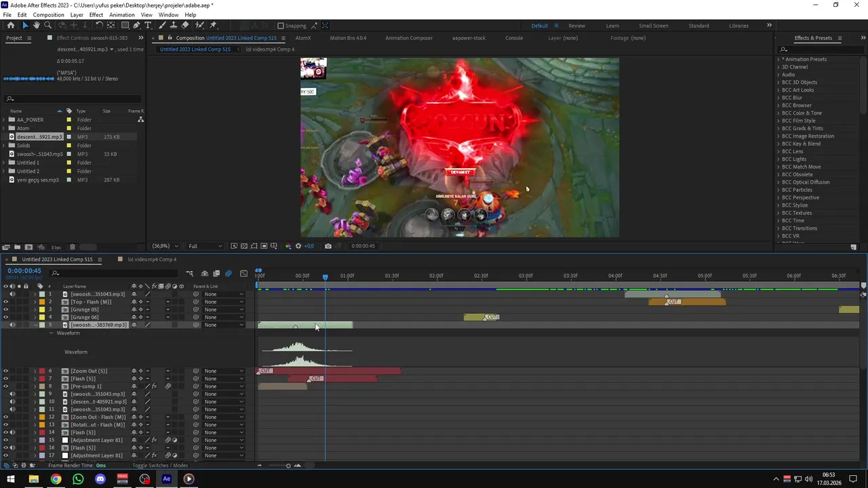Select the Puppet Pin tool
868x488 pixels.
click(x=213, y=25)
